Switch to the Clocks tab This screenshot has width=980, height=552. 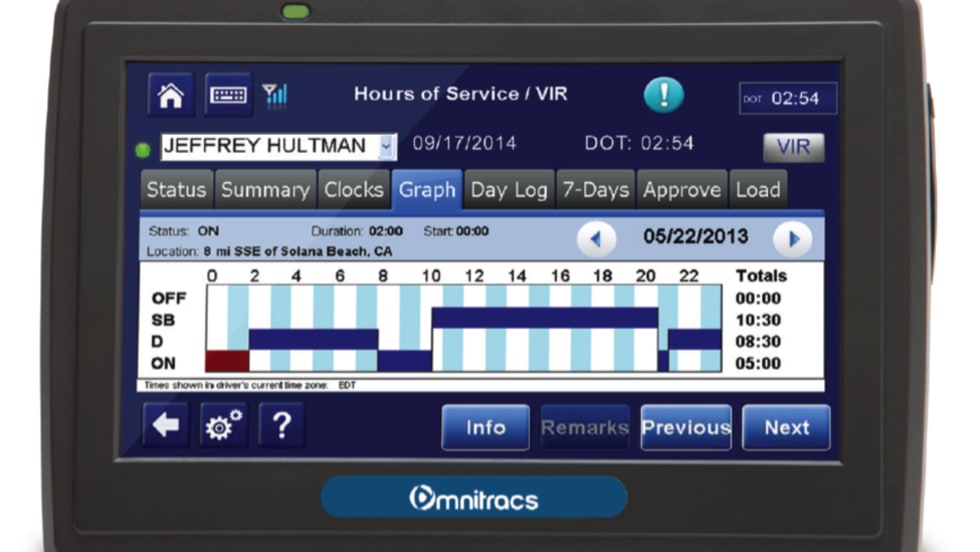click(x=353, y=190)
